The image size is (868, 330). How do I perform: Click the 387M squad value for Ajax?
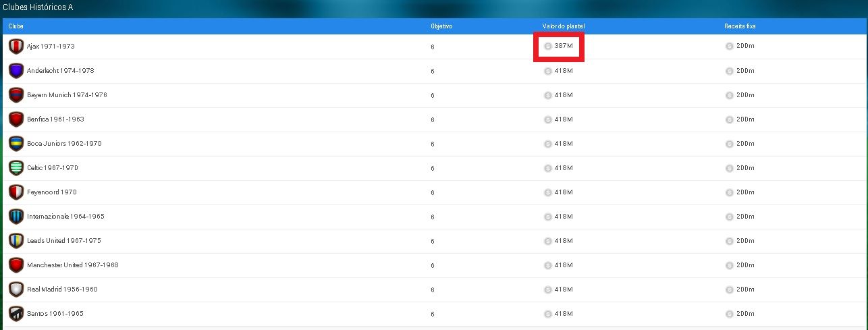pos(564,47)
